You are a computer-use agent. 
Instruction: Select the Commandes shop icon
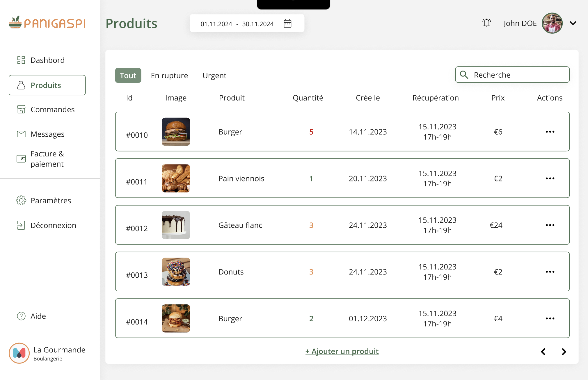tap(21, 109)
